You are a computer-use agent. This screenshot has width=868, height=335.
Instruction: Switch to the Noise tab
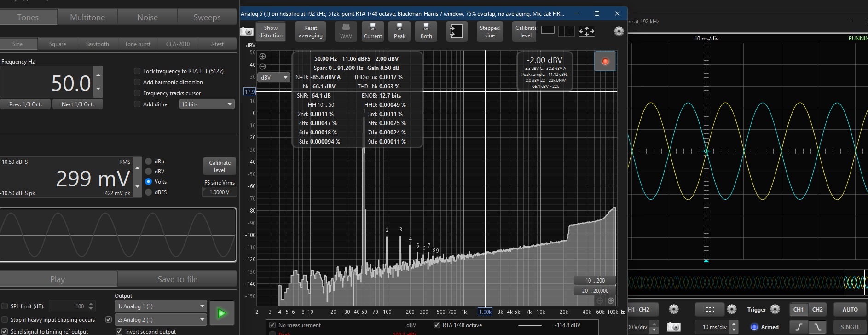(147, 17)
